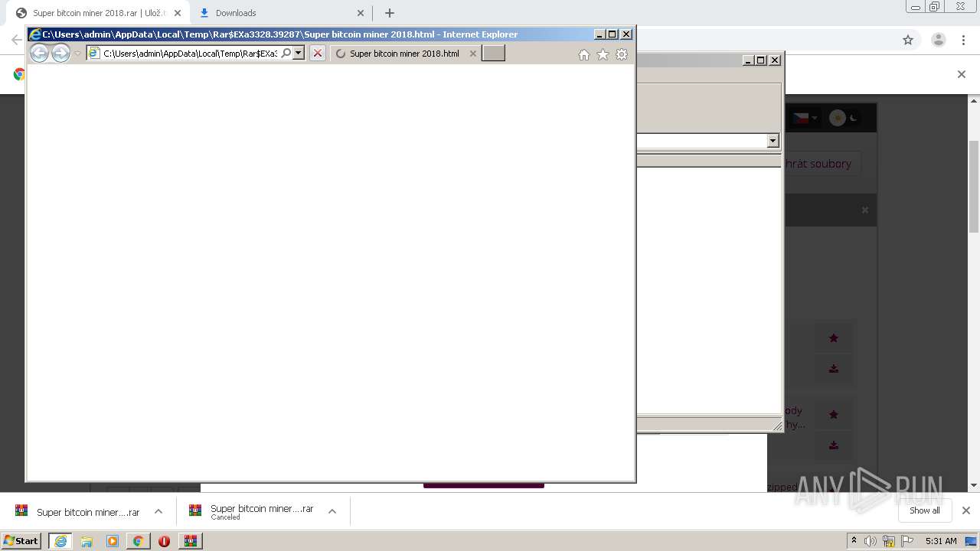Viewport: 980px width, 551px height.
Task: Click the Internet Explorer address bar
Action: point(189,53)
